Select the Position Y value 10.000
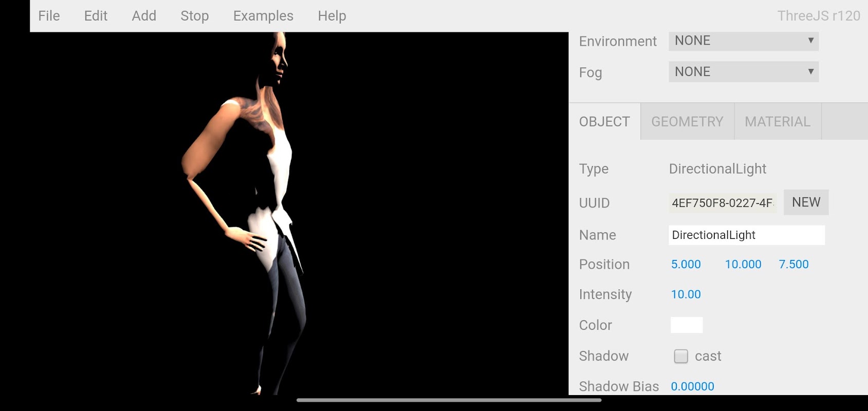Viewport: 868px width, 411px height. [743, 264]
